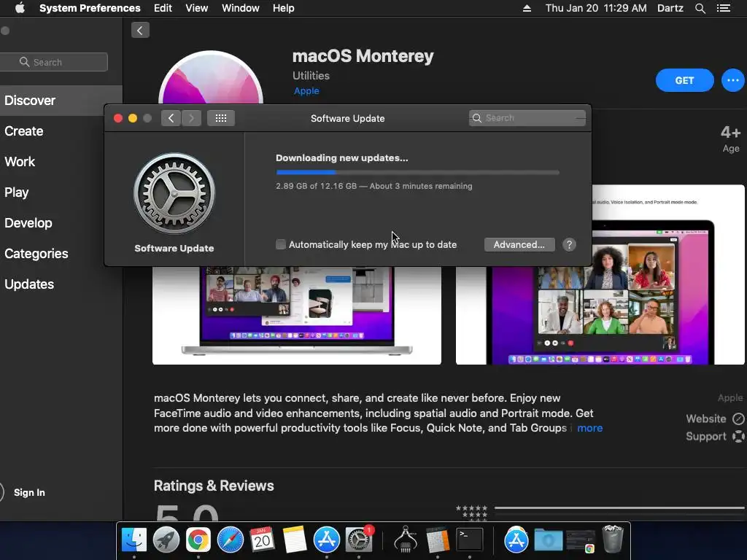Image resolution: width=747 pixels, height=560 pixels.
Task: Open Launchpad rocket icon in dock
Action: [166, 540]
